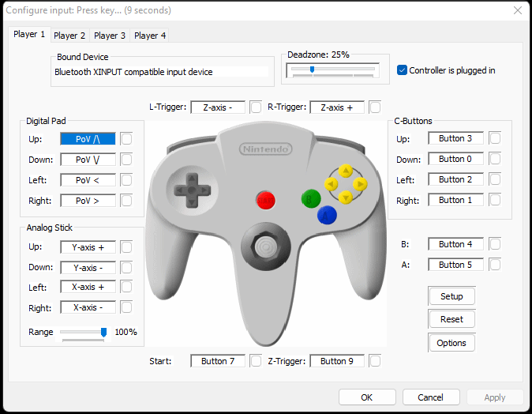Toggle checkbox beside Analog Stick Left
The height and width of the screenshot is (414, 532).
tap(126, 287)
